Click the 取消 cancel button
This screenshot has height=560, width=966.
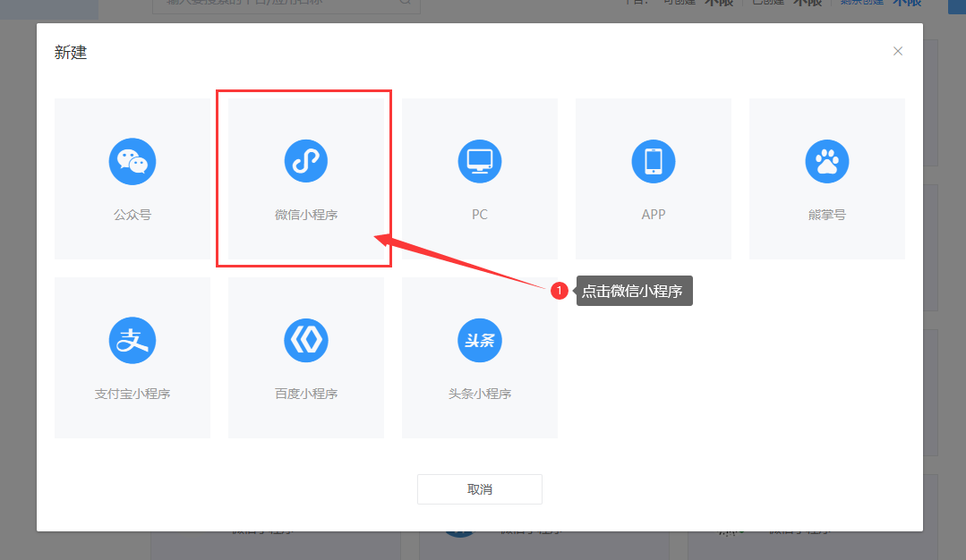pos(480,489)
